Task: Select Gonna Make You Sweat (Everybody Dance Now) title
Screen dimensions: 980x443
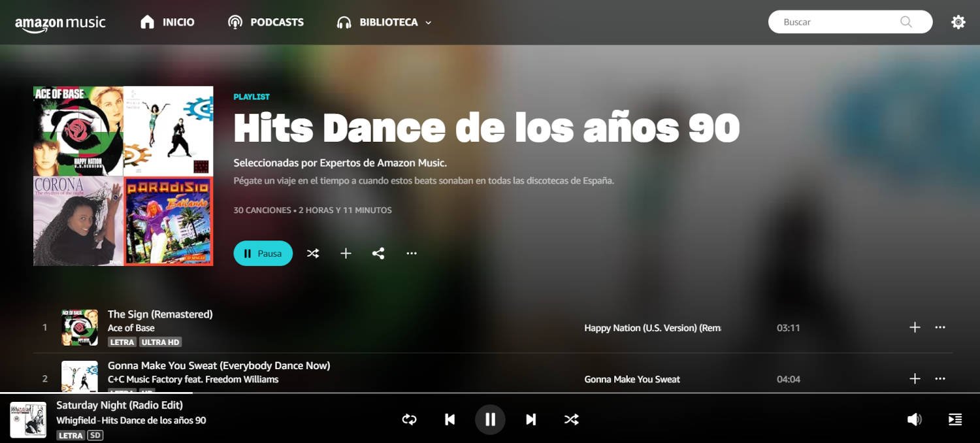Action: coord(219,366)
